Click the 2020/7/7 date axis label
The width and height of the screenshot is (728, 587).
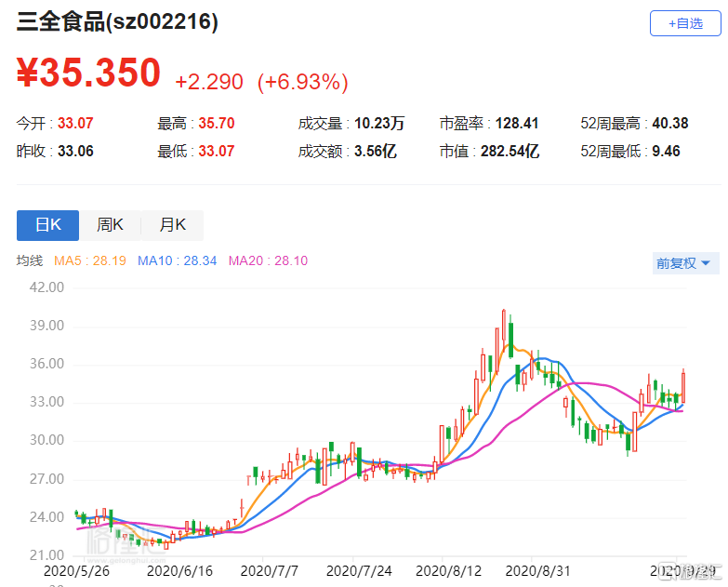coord(270,571)
